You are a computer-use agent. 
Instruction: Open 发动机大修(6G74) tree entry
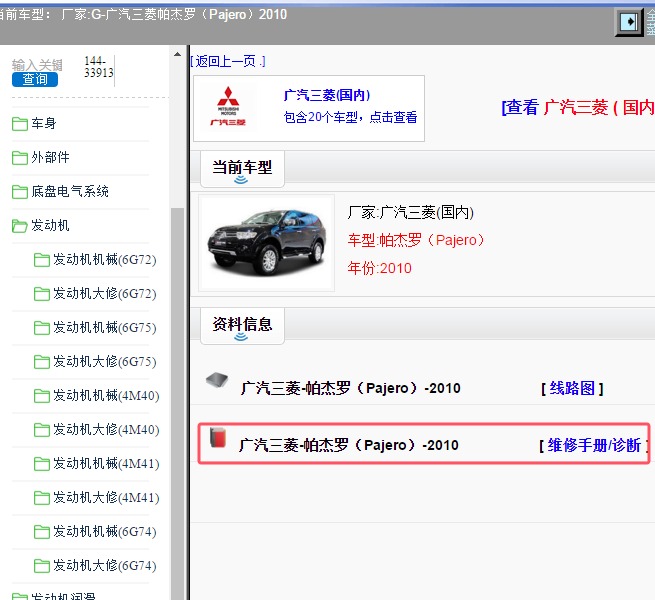(104, 565)
